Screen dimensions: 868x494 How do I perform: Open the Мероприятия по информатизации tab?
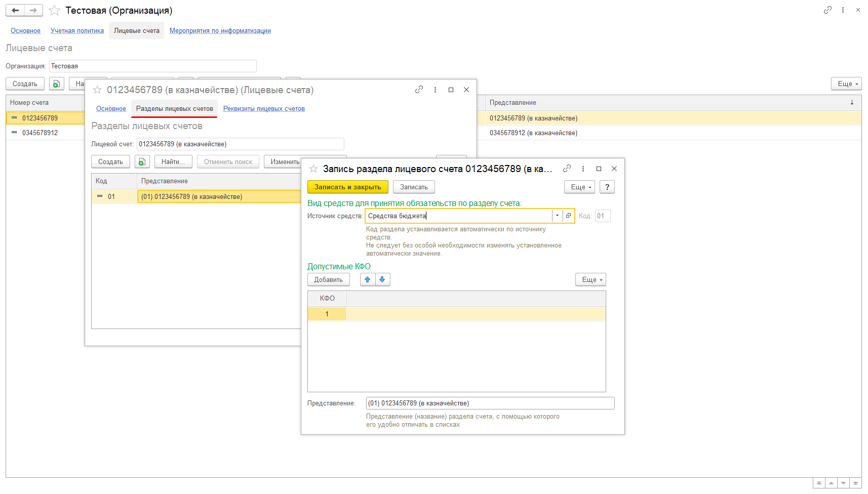220,31
